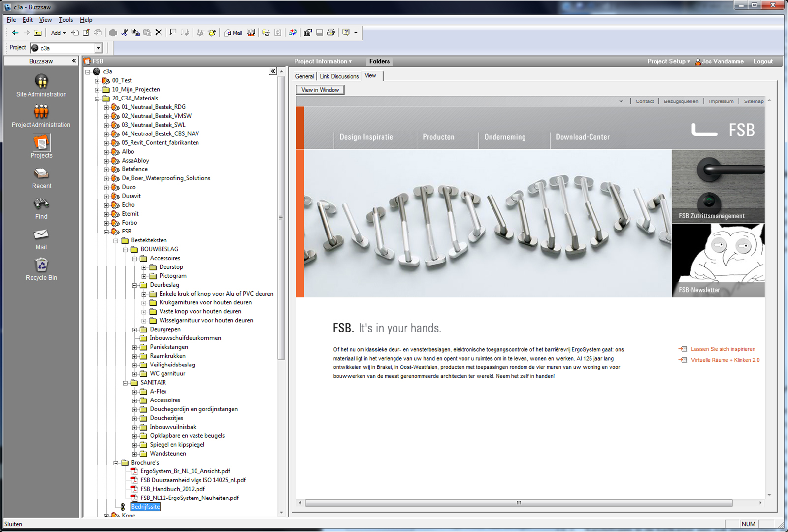The image size is (788, 532).
Task: Click the sync arrows toolbar icon
Action: (293, 33)
